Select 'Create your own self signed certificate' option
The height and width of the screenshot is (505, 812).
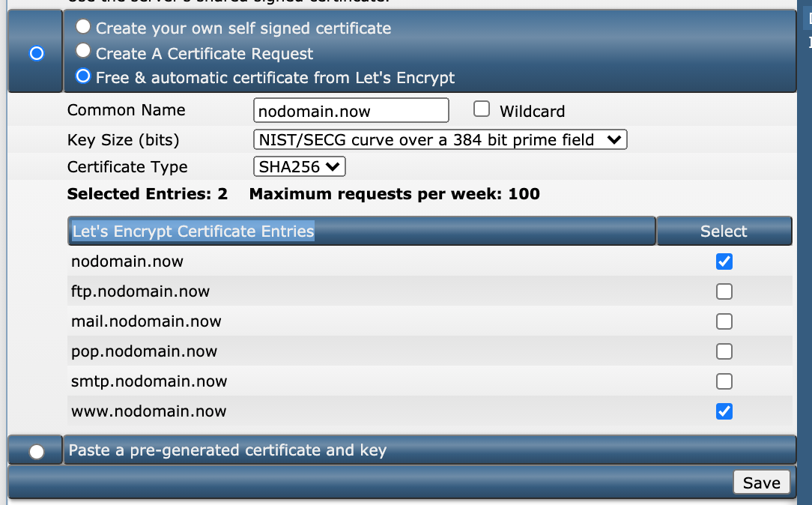click(83, 28)
